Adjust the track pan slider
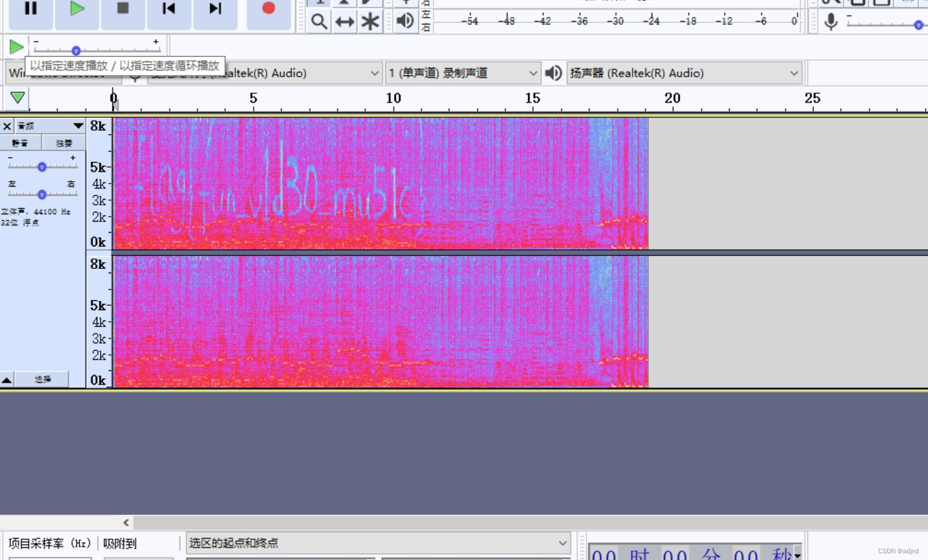Image resolution: width=928 pixels, height=560 pixels. 42,194
